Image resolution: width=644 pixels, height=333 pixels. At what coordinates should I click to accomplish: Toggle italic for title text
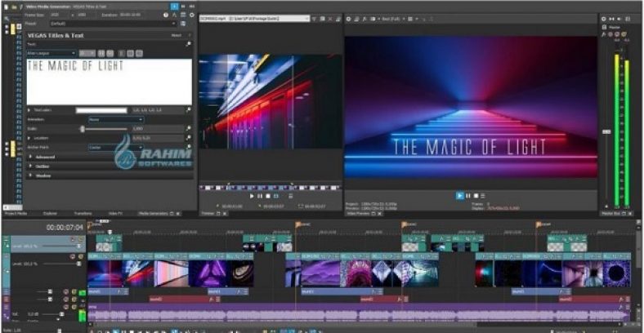(110, 53)
